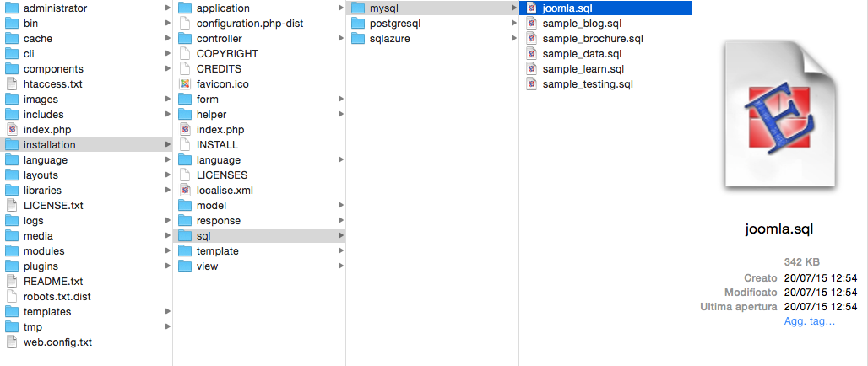Click the joomla.sql file icon
868x366 pixels.
[x=531, y=8]
